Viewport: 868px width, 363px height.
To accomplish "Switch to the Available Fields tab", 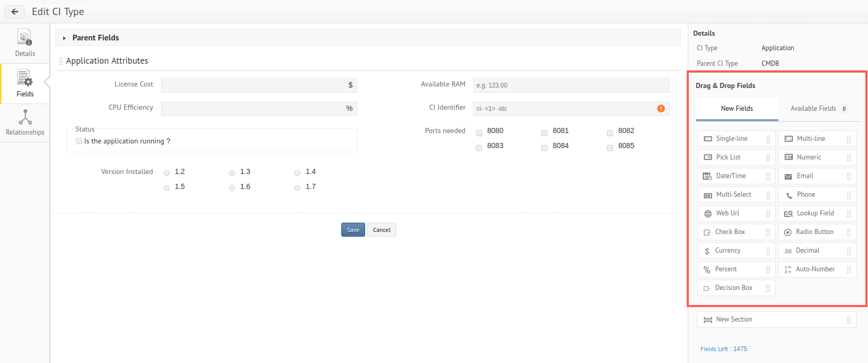I will [x=819, y=109].
